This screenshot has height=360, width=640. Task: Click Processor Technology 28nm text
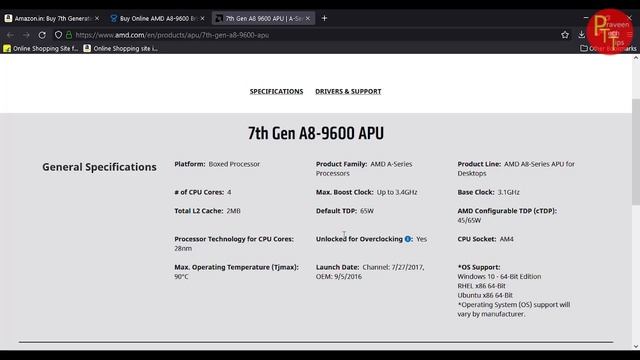tap(234, 244)
